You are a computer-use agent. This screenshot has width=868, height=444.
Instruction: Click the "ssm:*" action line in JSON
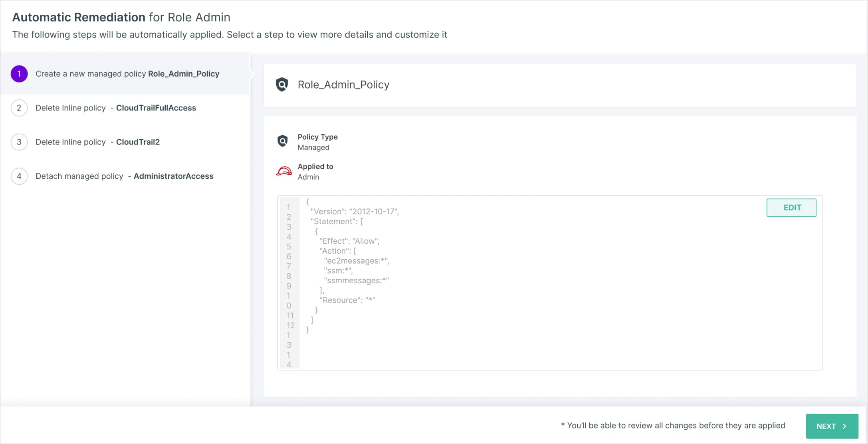pos(338,271)
